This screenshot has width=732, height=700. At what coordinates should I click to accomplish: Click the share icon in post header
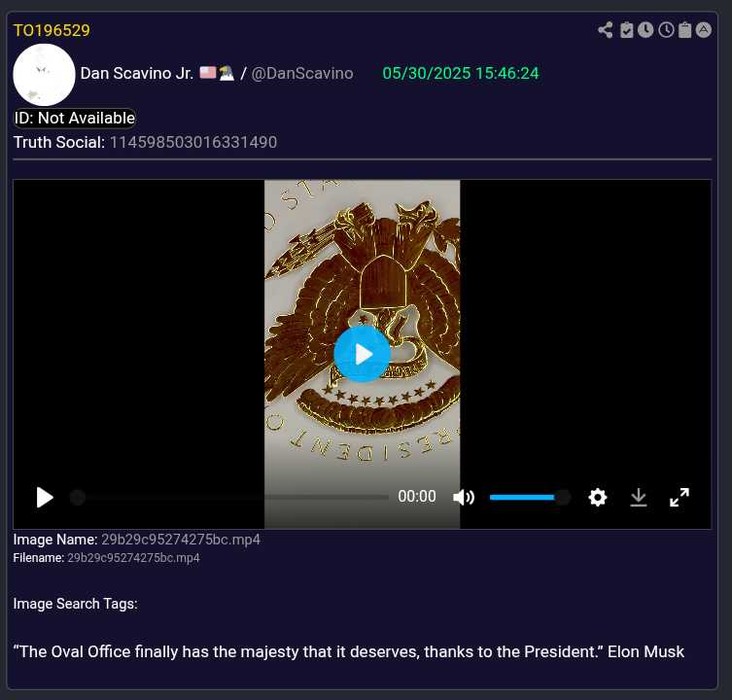[x=606, y=30]
